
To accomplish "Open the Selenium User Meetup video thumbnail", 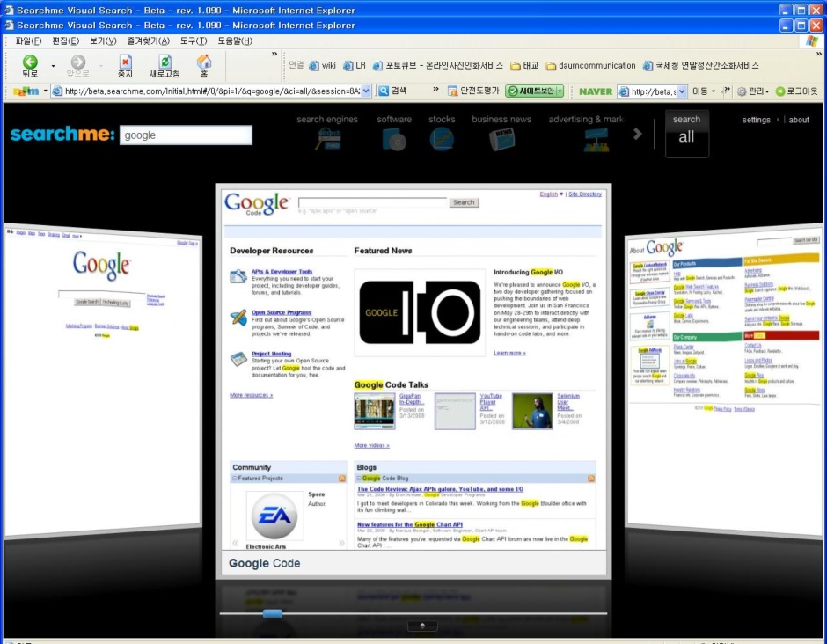I will click(532, 412).
